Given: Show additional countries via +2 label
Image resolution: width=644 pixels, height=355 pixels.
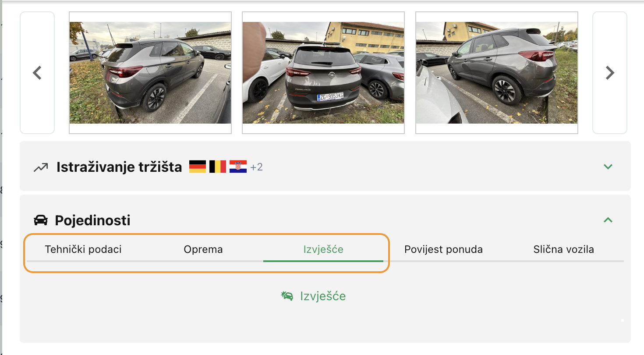Looking at the screenshot, I should coord(256,167).
